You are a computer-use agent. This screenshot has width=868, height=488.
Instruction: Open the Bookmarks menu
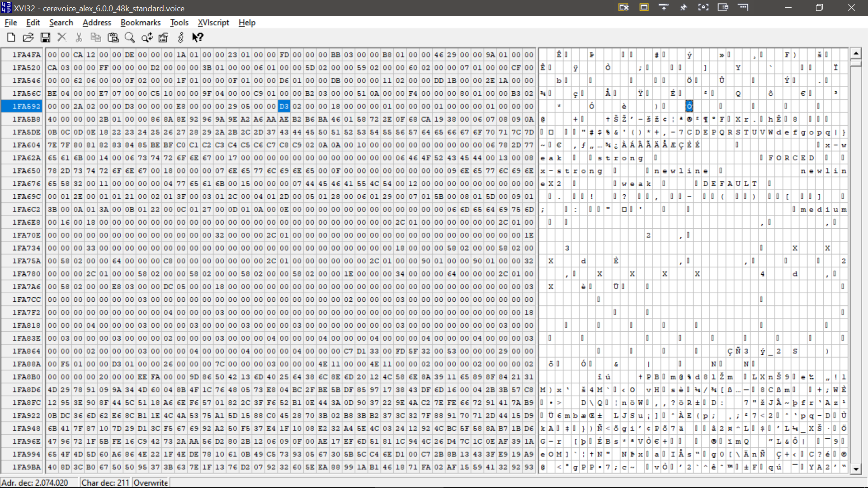coord(140,23)
